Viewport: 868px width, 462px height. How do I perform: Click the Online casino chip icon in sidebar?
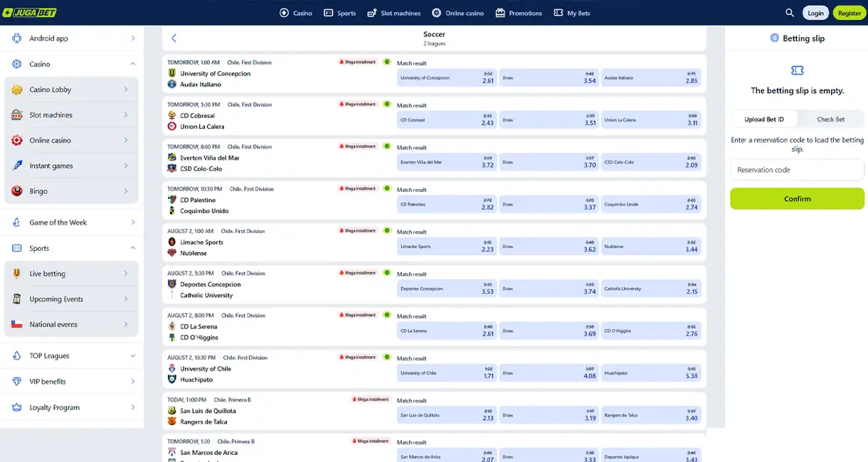coord(17,140)
